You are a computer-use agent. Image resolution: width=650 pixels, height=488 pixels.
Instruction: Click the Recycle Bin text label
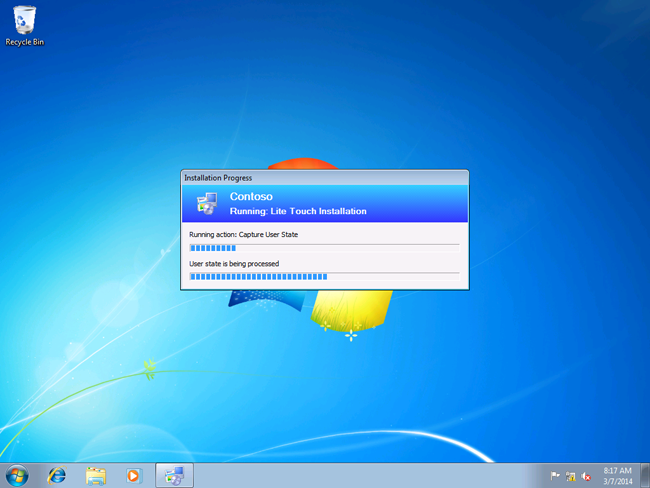[24, 42]
